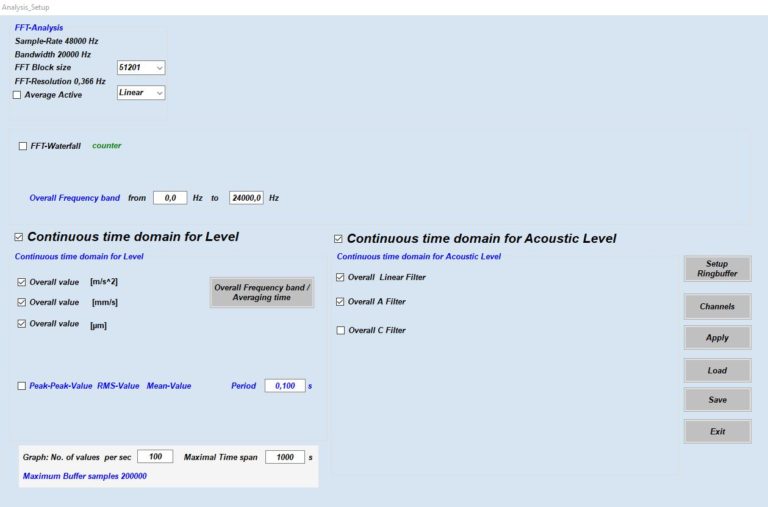Uncheck Continuous time domain for Level
Screen dimensions: 768x507
click(x=19, y=237)
